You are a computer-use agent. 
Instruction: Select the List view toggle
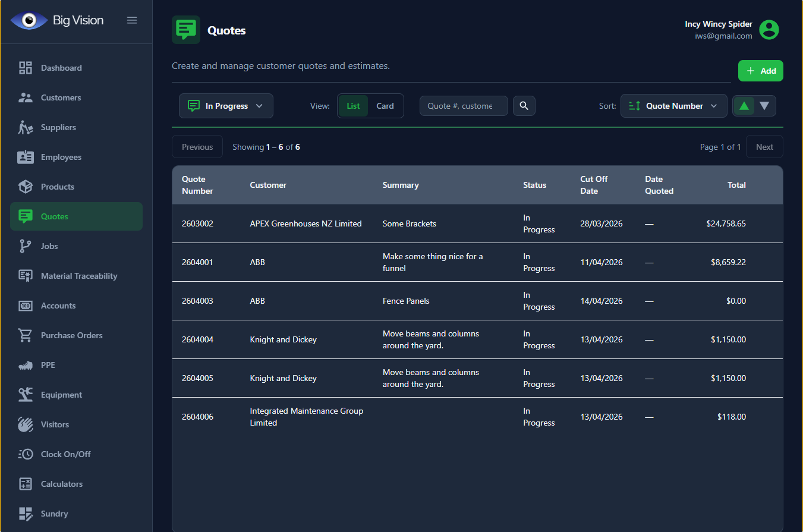click(353, 106)
